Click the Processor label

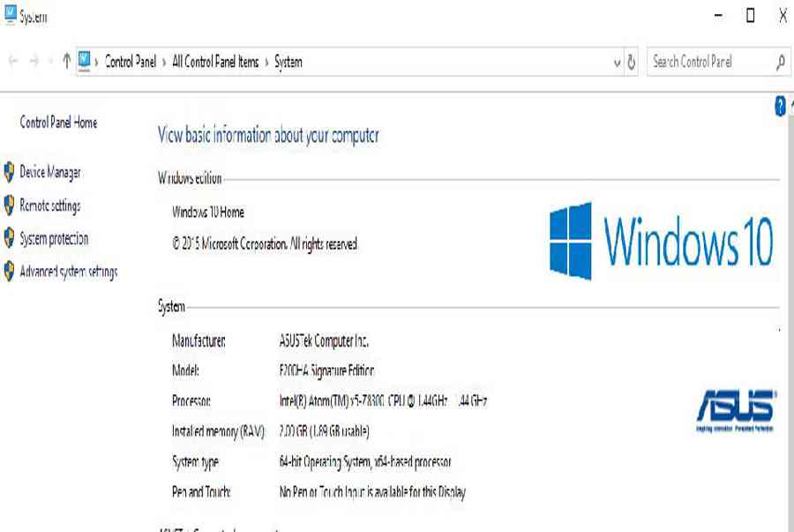(191, 401)
